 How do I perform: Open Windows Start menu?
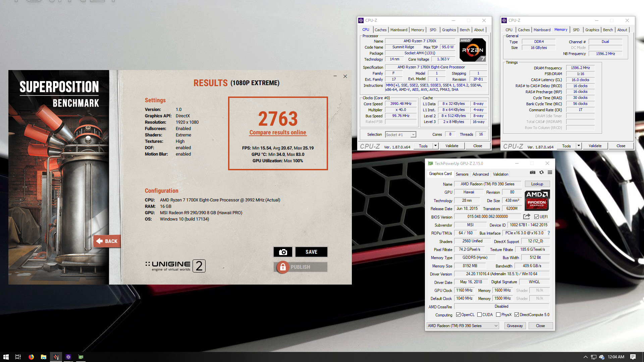(6, 357)
